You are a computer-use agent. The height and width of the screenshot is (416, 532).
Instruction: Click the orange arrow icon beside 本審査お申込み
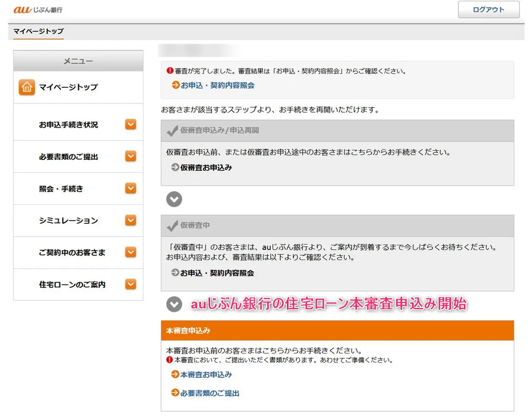click(x=175, y=374)
